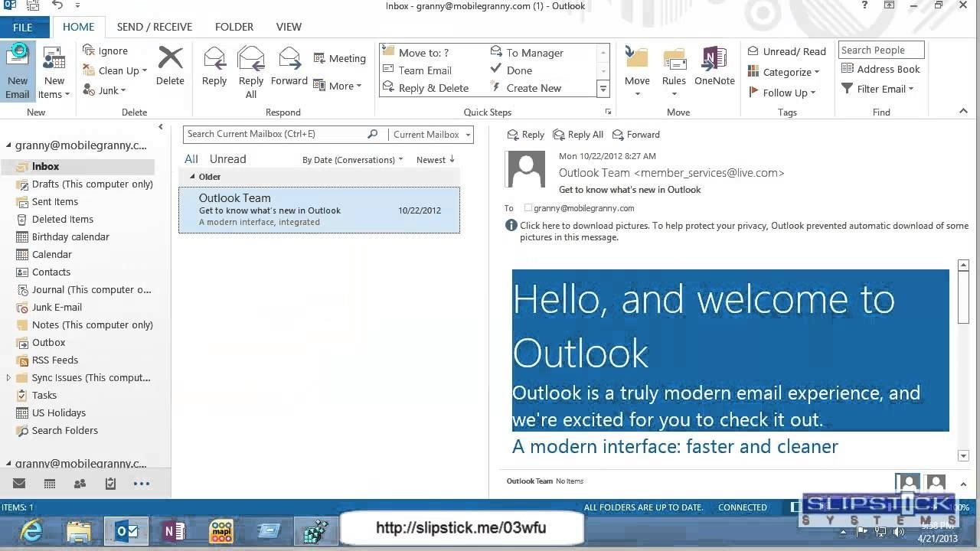This screenshot has height=551, width=980.
Task: Click the Search People field
Action: 881,51
